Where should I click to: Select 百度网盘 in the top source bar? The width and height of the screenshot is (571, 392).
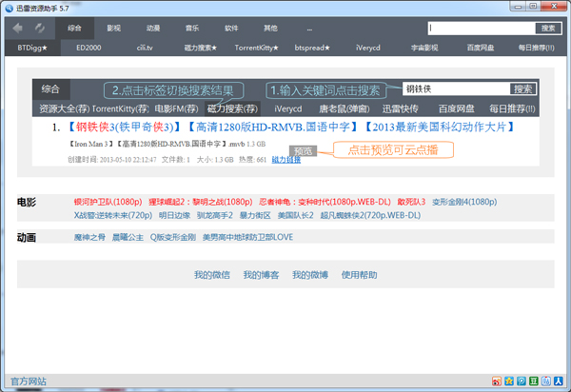tap(481, 48)
